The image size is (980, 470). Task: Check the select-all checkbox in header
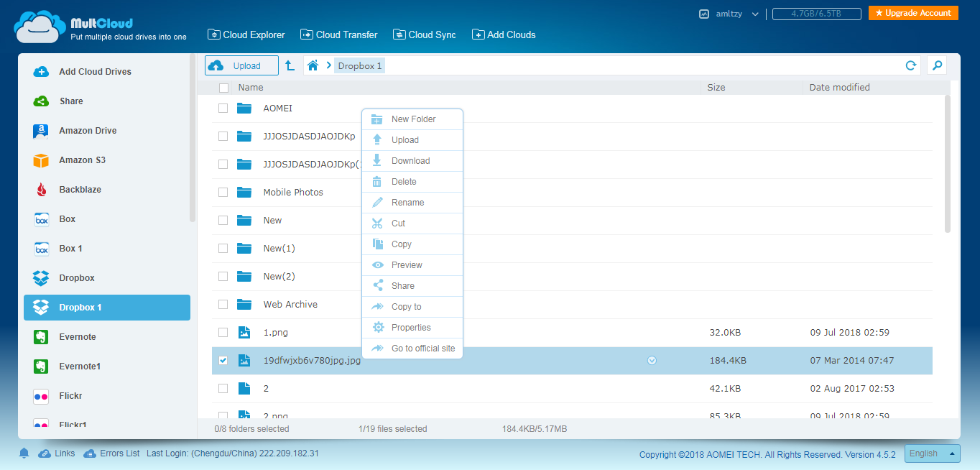[223, 88]
